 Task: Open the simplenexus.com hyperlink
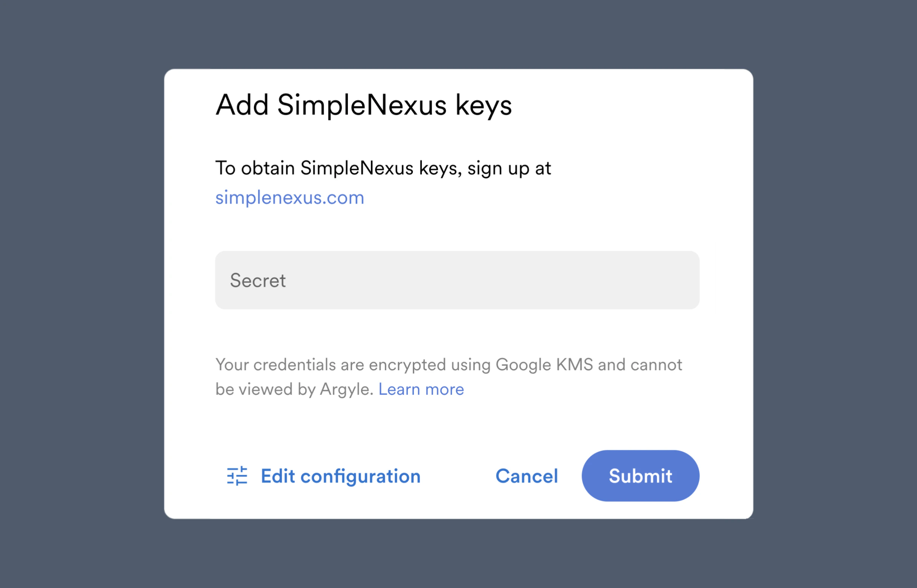[x=290, y=197]
